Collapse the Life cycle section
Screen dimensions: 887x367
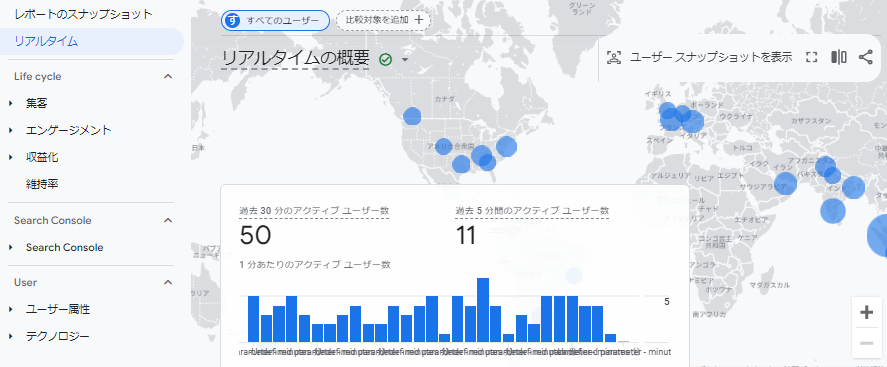[x=168, y=76]
